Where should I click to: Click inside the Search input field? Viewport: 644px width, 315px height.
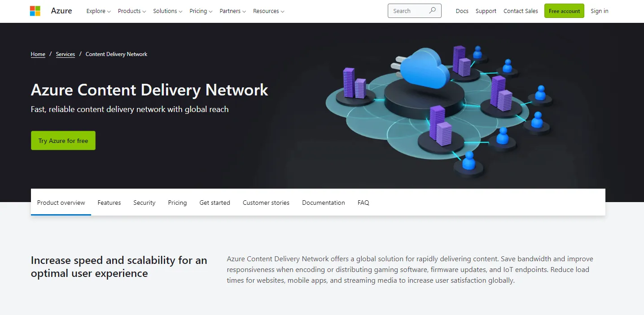coord(408,11)
